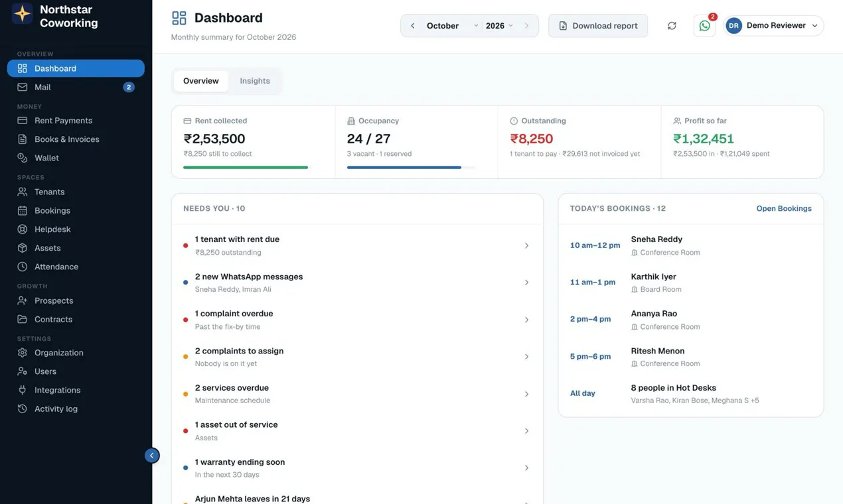
Task: Click the Contracts folder icon
Action: point(23,319)
